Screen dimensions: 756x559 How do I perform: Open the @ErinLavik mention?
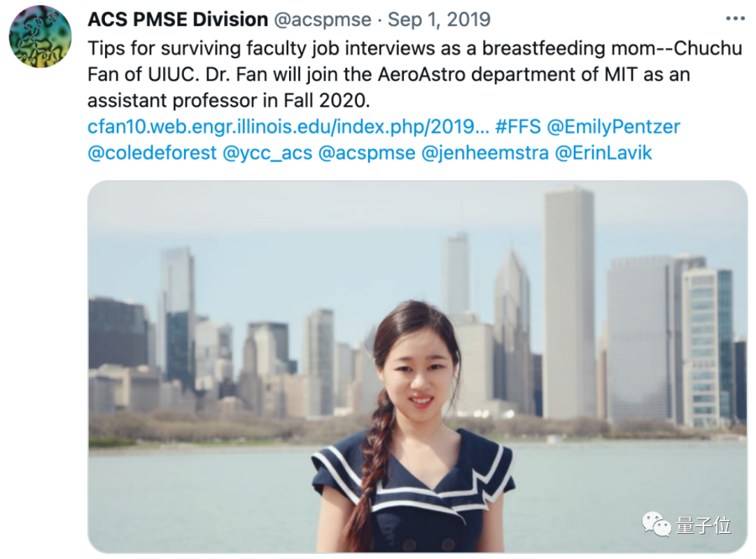603,153
